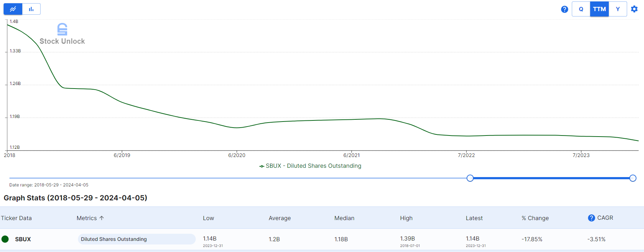Viewport: 644px width, 252px height.
Task: Click the Ticker Data column header
Action: (x=16, y=218)
